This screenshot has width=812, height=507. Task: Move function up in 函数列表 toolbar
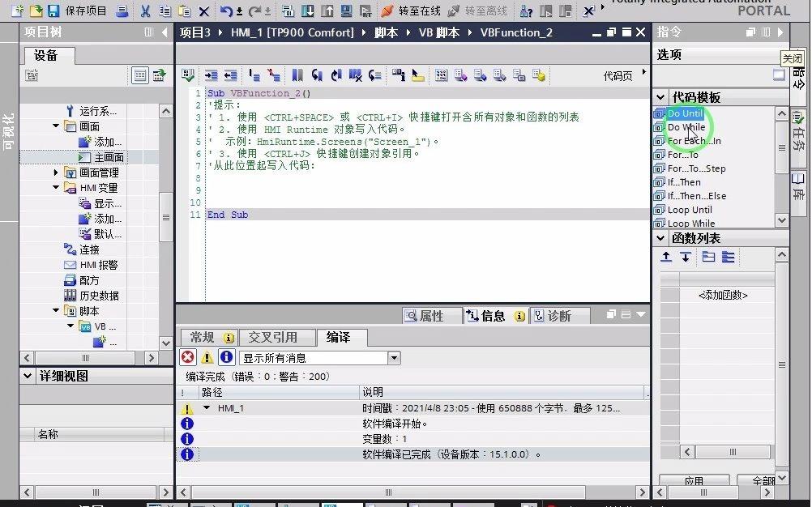666,257
